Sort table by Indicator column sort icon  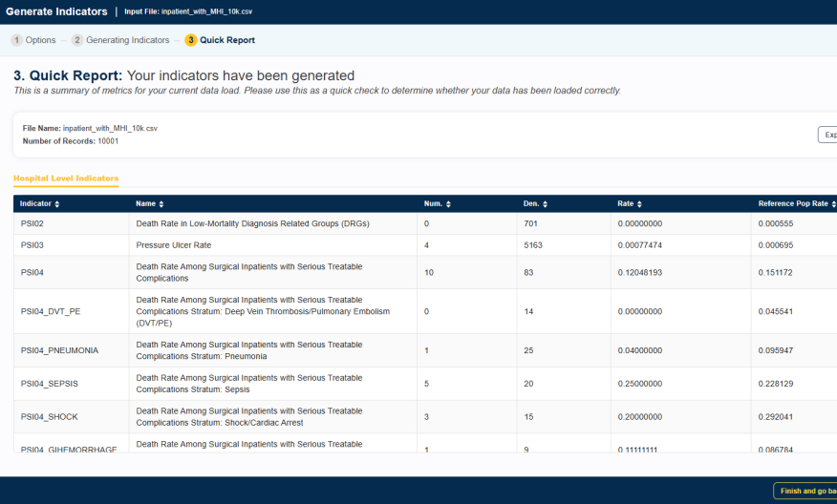[x=57, y=204]
